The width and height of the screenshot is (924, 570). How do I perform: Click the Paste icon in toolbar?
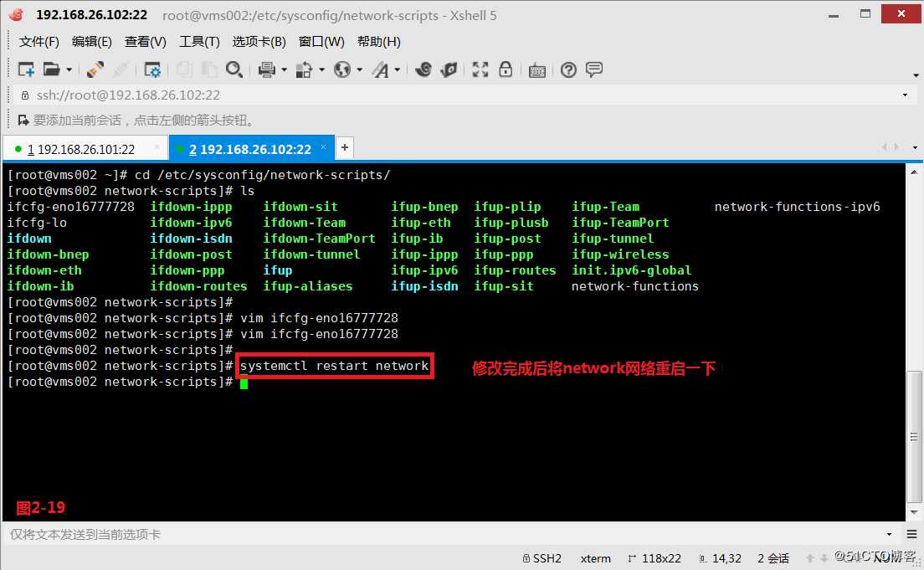click(x=208, y=69)
